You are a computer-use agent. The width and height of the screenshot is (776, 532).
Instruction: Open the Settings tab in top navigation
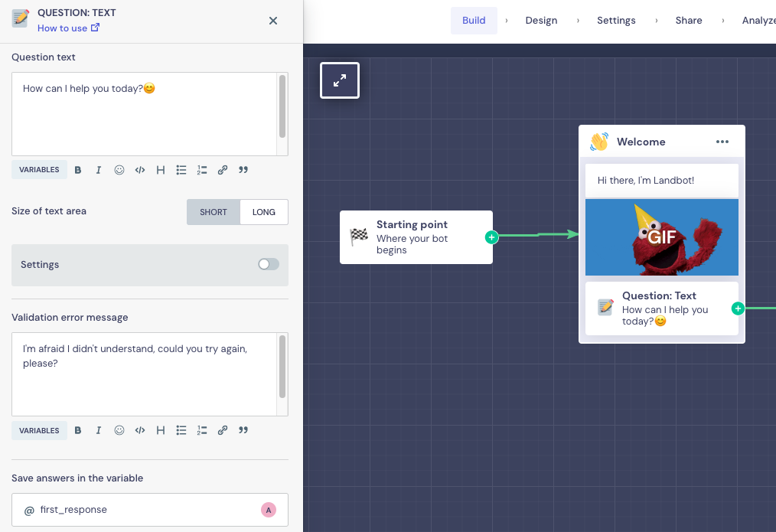click(x=616, y=21)
